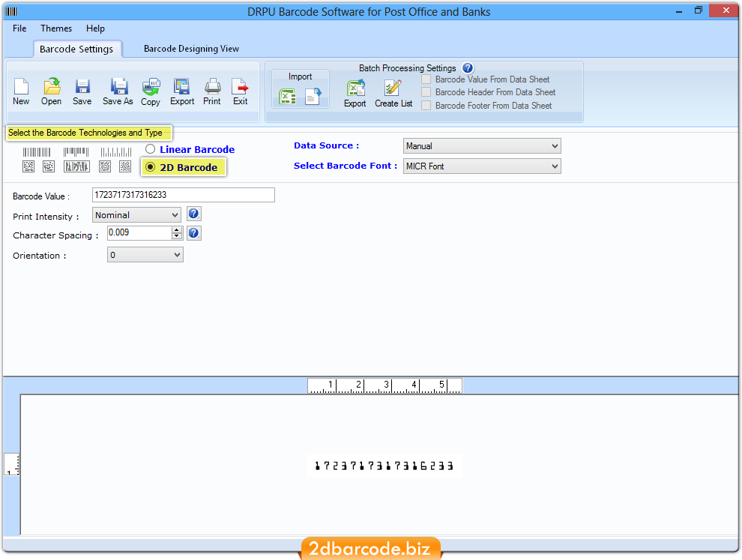This screenshot has width=742, height=560.
Task: Click the 'Orientation :' label
Action: pyautogui.click(x=40, y=256)
